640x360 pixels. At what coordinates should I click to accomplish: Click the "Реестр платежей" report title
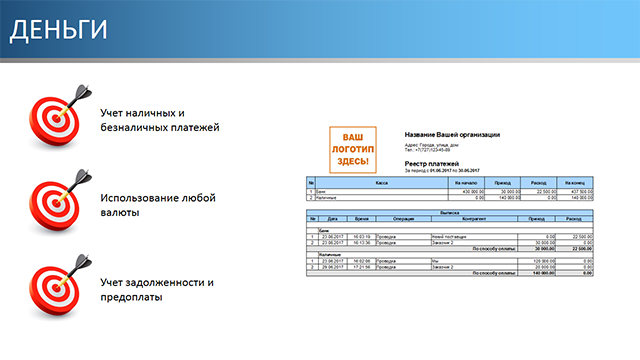(x=432, y=164)
